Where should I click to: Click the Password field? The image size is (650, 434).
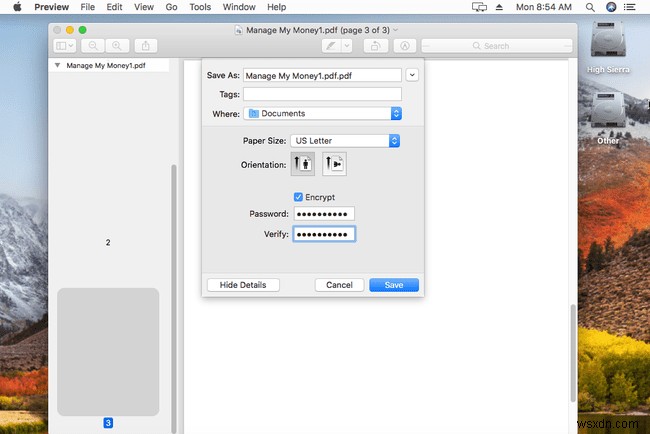(x=324, y=214)
